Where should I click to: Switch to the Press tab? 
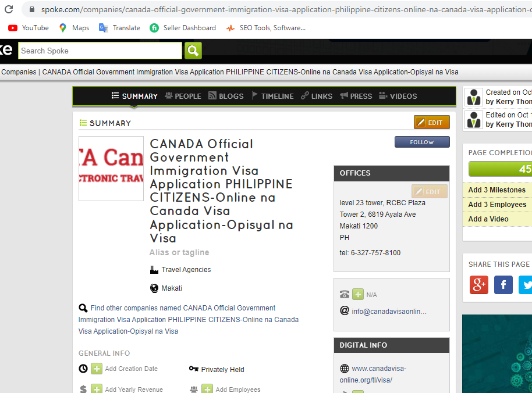tap(356, 97)
